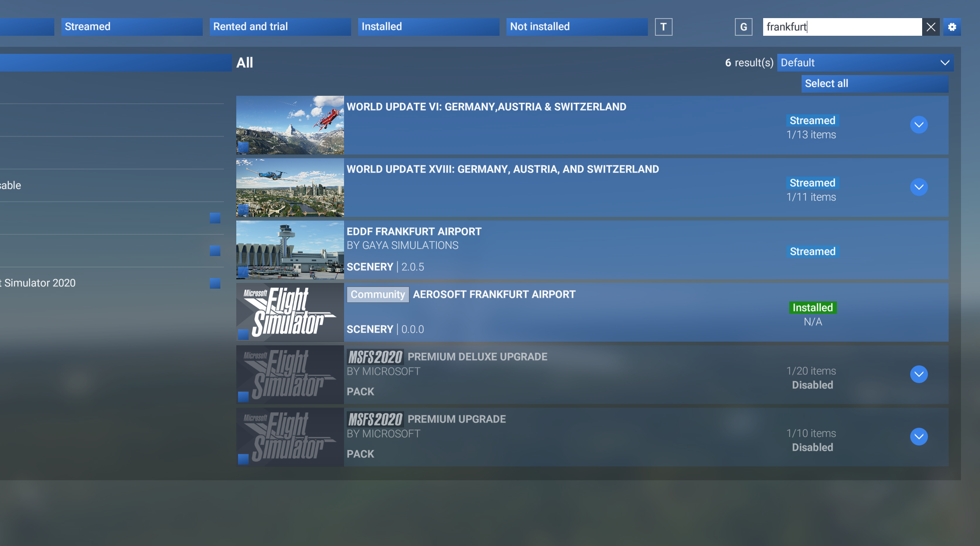980x546 pixels.
Task: Select the Premium Upgrade title
Action: [457, 419]
